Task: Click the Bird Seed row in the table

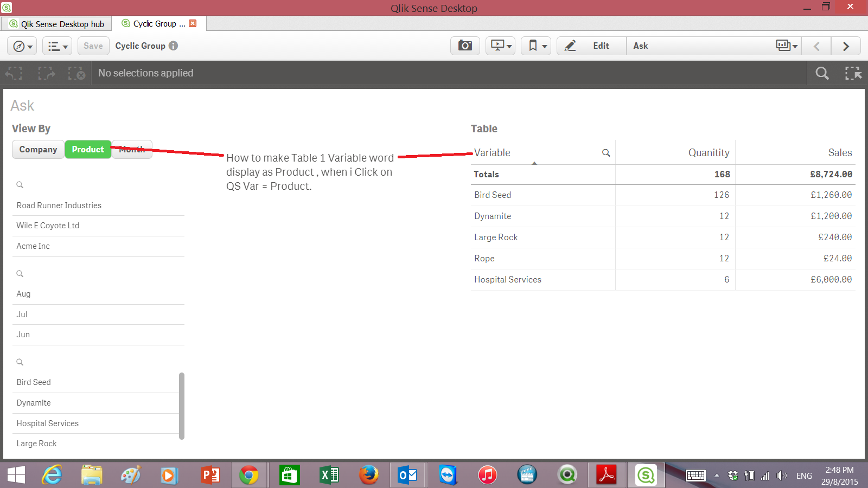Action: pyautogui.click(x=663, y=195)
